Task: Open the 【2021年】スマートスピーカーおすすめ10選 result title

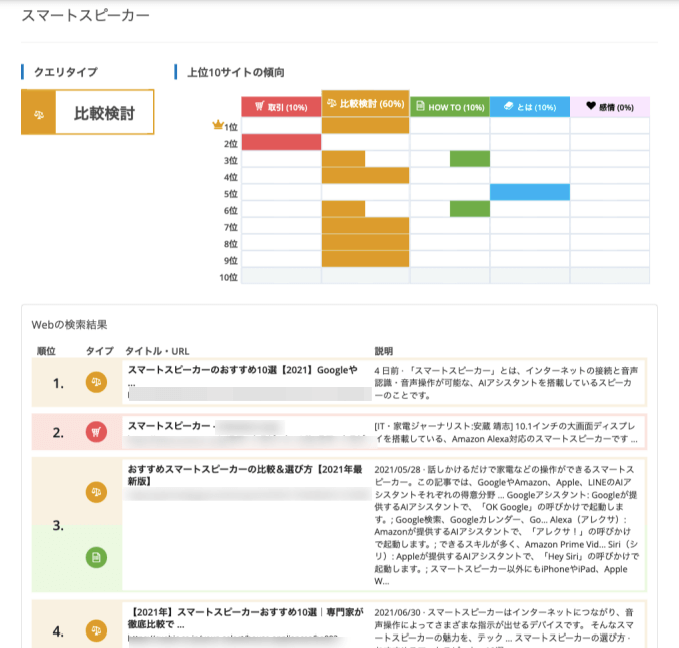Action: pyautogui.click(x=246, y=618)
